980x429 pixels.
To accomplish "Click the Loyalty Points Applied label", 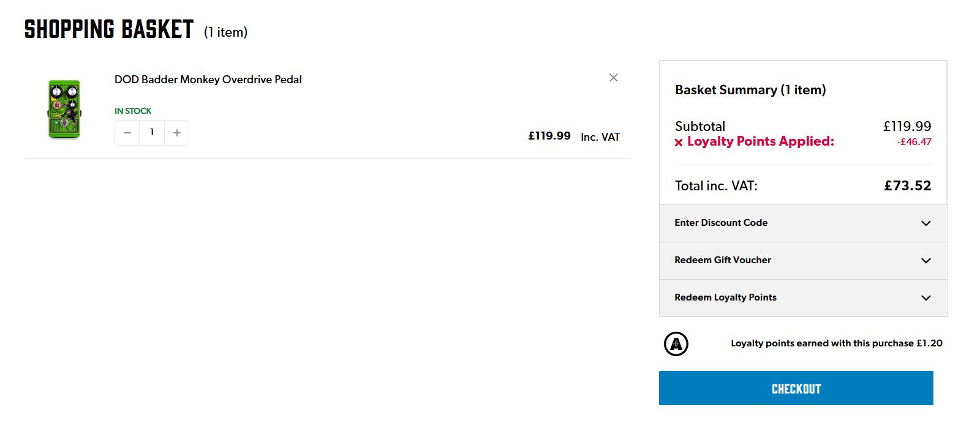I will point(761,141).
